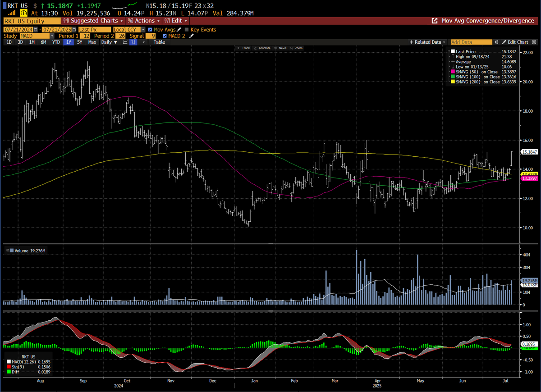Activate the Annotate tool
This screenshot has width=541, height=392.
tap(262, 48)
